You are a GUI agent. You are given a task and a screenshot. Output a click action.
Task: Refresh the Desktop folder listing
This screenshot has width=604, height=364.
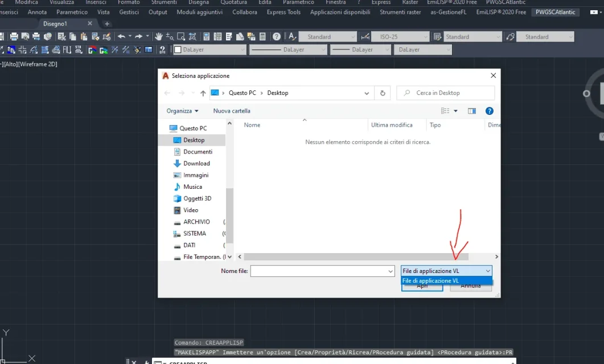383,93
